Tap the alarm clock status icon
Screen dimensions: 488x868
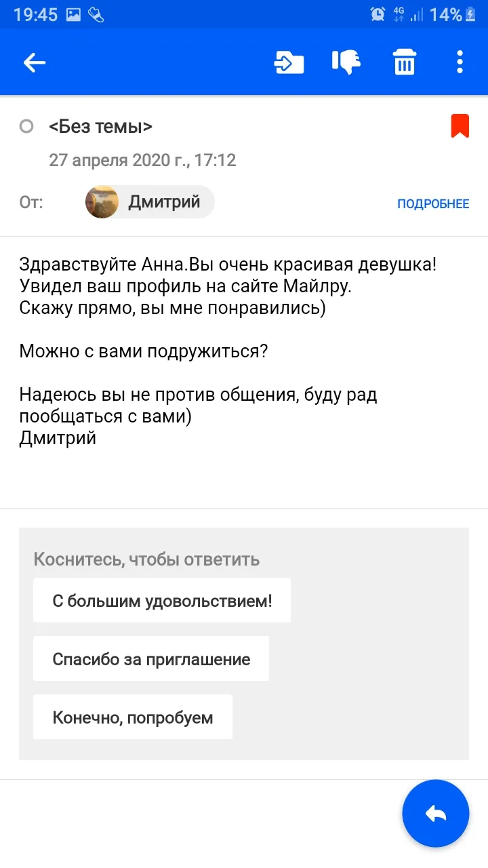click(378, 14)
